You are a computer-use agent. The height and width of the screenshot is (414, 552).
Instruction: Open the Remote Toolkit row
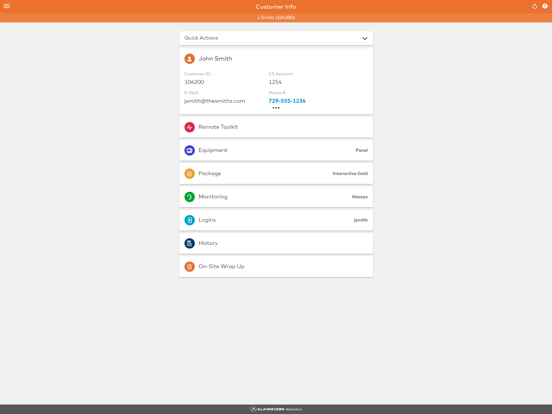tap(276, 127)
